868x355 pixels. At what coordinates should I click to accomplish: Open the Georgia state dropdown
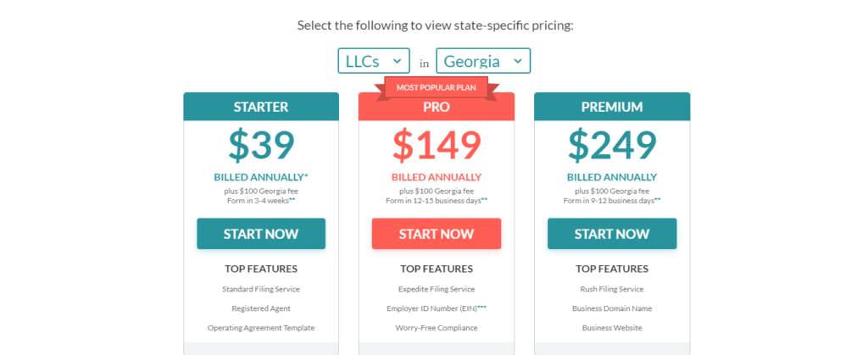[x=483, y=61]
